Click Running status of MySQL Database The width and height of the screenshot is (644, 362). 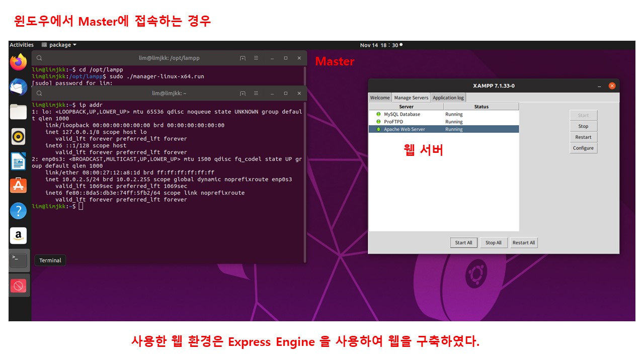[x=454, y=114]
